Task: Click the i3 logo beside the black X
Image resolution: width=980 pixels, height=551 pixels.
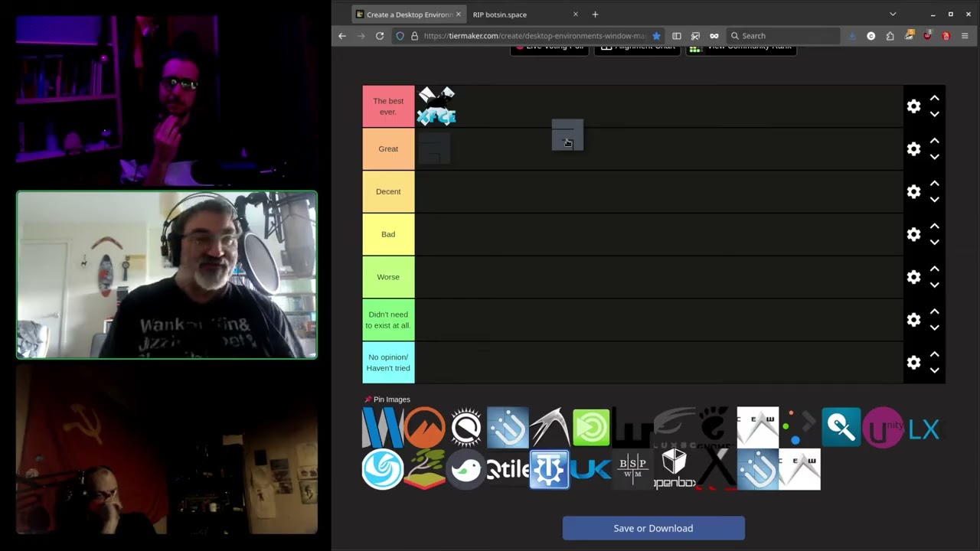Action: coord(757,469)
